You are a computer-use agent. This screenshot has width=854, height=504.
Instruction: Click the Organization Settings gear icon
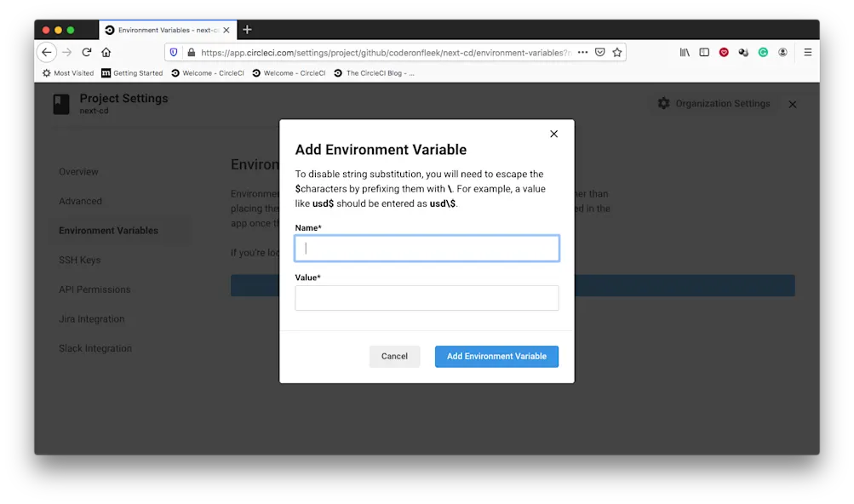(x=663, y=103)
